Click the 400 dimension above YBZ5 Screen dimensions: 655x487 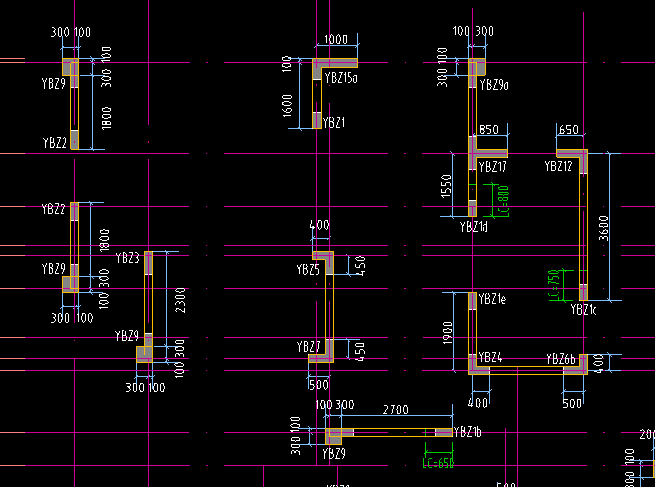click(320, 226)
